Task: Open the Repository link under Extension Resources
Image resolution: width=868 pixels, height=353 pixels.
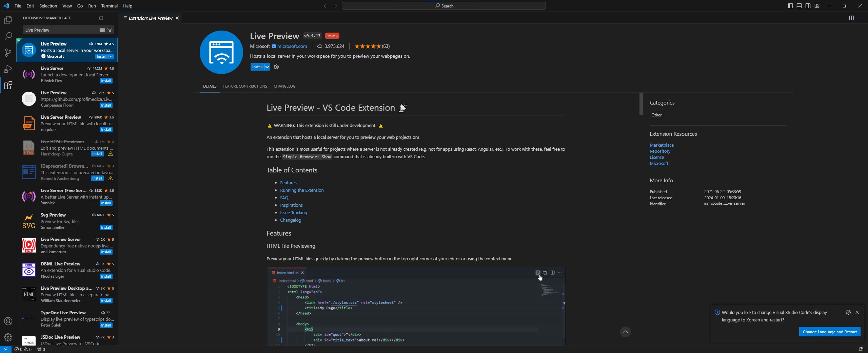Action: point(659,151)
